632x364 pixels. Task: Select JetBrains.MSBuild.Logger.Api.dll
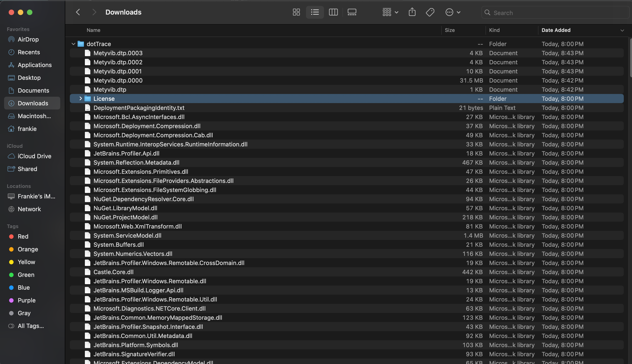[x=347, y=290]
